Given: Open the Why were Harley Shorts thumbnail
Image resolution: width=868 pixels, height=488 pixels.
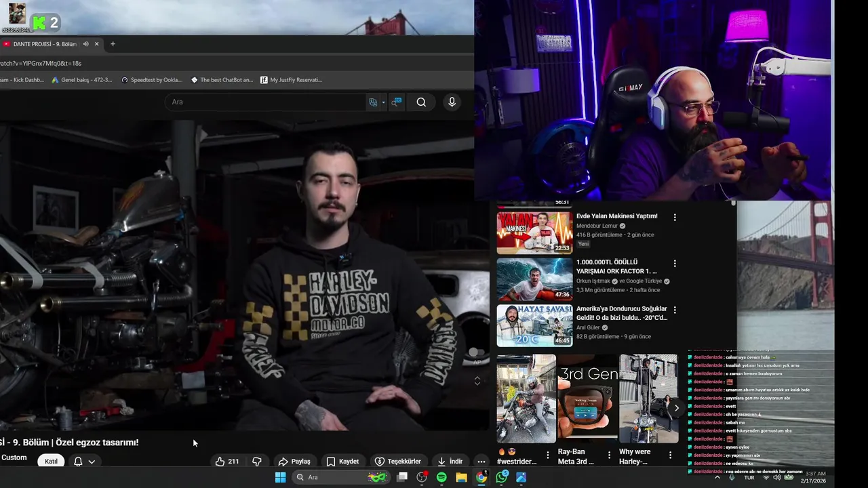Looking at the screenshot, I should (648, 399).
